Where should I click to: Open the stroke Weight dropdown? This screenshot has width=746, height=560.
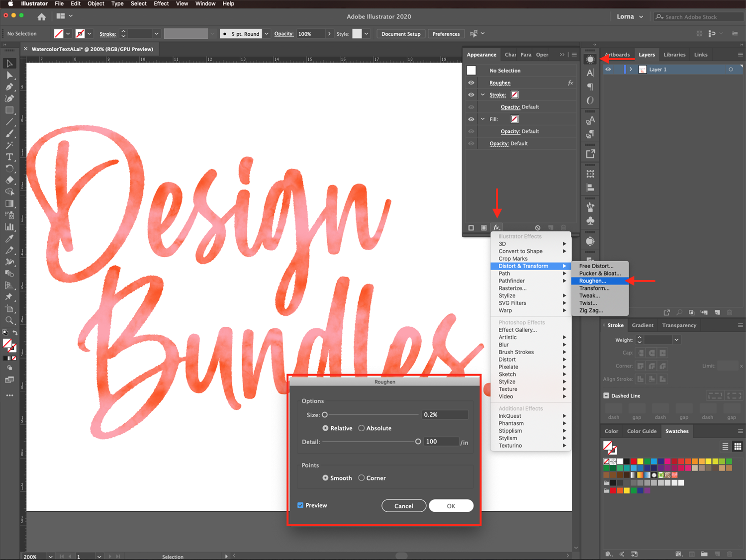click(x=676, y=340)
